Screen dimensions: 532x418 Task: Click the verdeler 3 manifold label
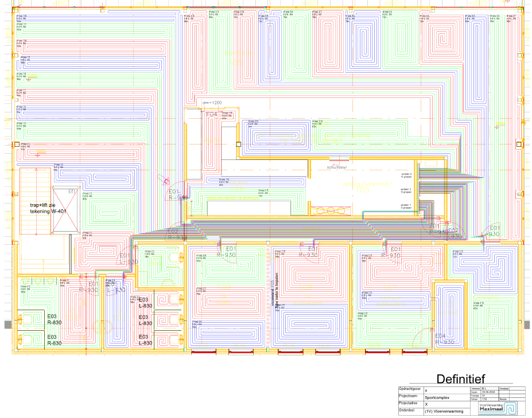pyautogui.click(x=406, y=174)
